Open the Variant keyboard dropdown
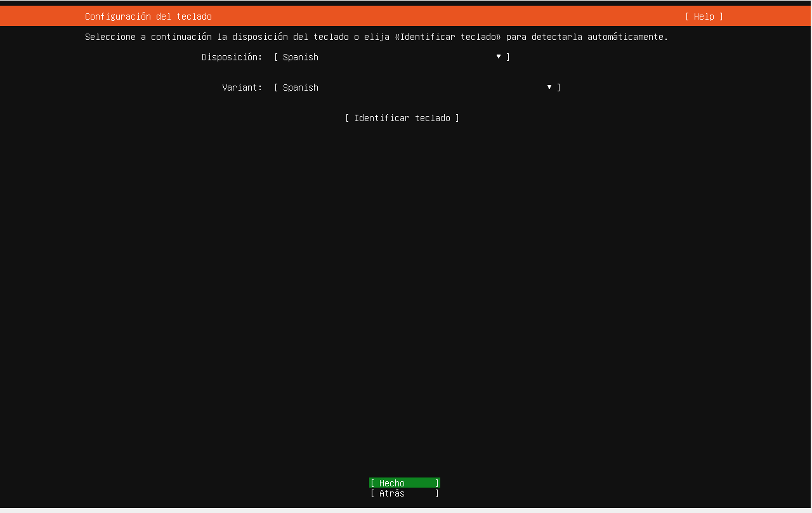This screenshot has height=513, width=812. click(x=417, y=88)
